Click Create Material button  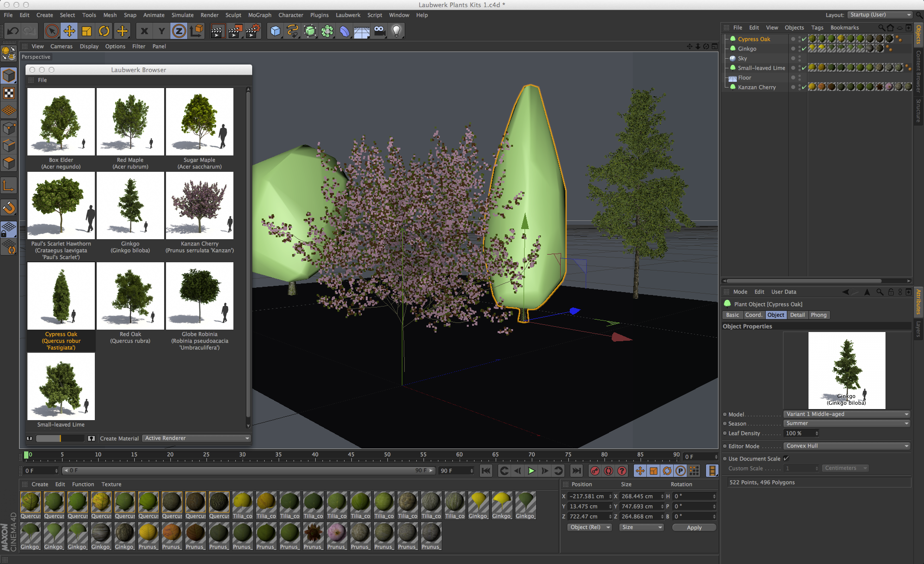click(x=119, y=438)
